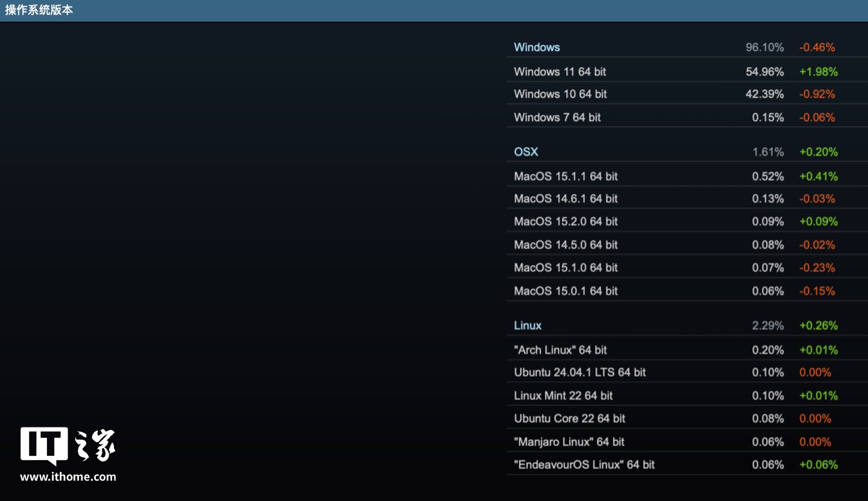
Task: Click the OSX 1.61% total share
Action: (x=768, y=152)
